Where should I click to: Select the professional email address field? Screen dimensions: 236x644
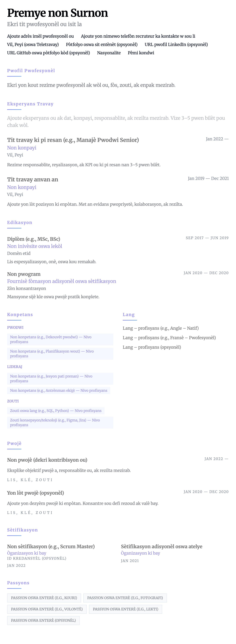pyautogui.click(x=40, y=36)
